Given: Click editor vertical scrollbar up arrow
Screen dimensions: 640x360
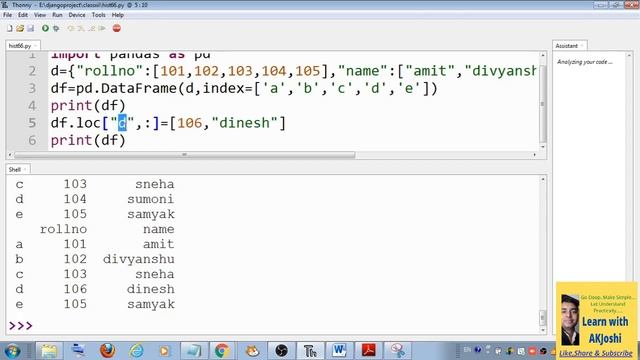Looking at the screenshot, I should [543, 55].
